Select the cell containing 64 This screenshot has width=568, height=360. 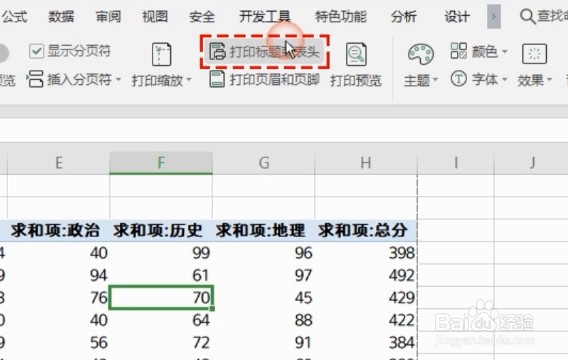pyautogui.click(x=161, y=320)
